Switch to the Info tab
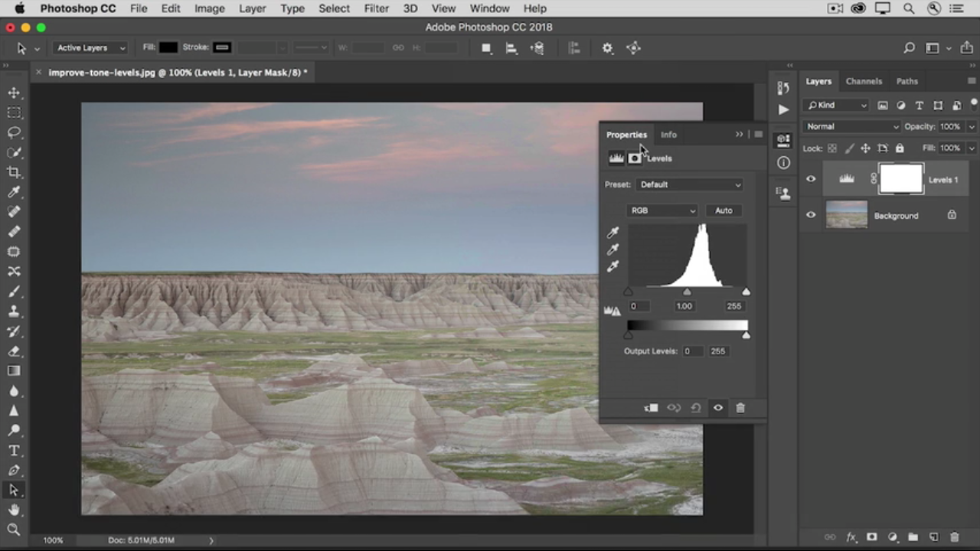This screenshot has width=980, height=551. coord(668,135)
